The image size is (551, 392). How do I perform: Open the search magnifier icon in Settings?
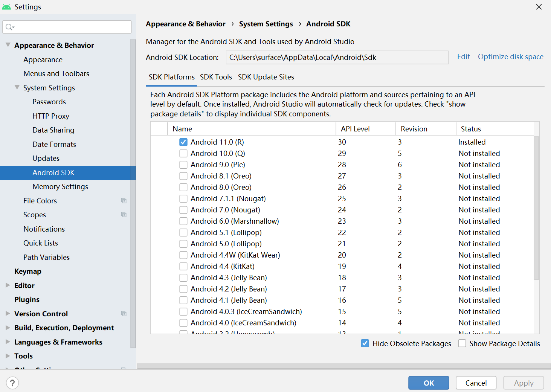click(x=9, y=27)
